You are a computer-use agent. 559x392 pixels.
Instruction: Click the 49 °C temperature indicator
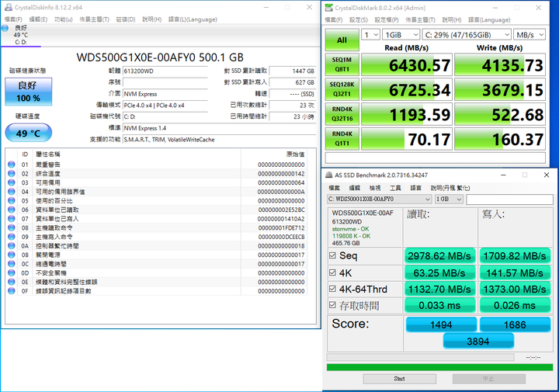(x=29, y=133)
